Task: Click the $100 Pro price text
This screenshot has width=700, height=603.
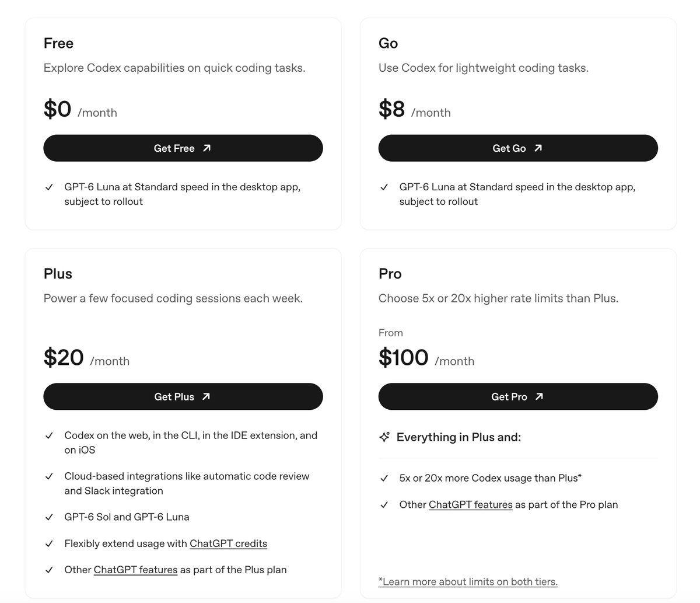Action: click(403, 357)
